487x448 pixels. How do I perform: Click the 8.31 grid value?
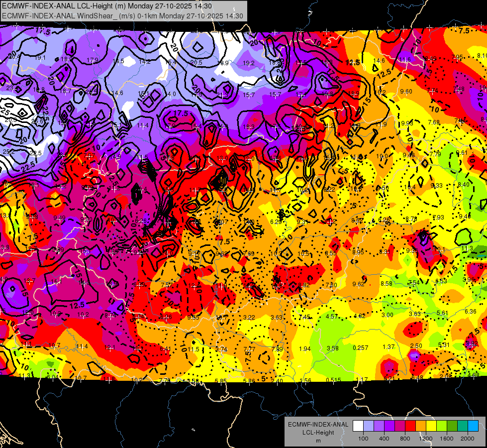click(x=385, y=251)
